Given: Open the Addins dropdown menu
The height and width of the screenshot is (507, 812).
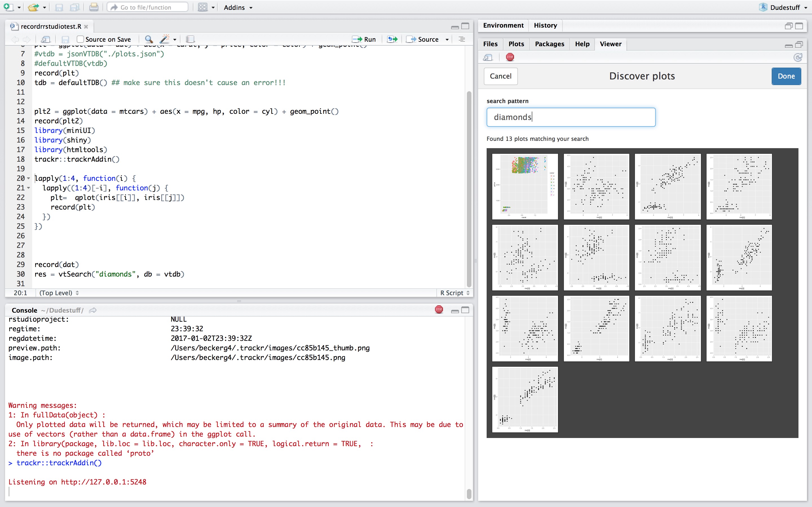Looking at the screenshot, I should pyautogui.click(x=238, y=7).
